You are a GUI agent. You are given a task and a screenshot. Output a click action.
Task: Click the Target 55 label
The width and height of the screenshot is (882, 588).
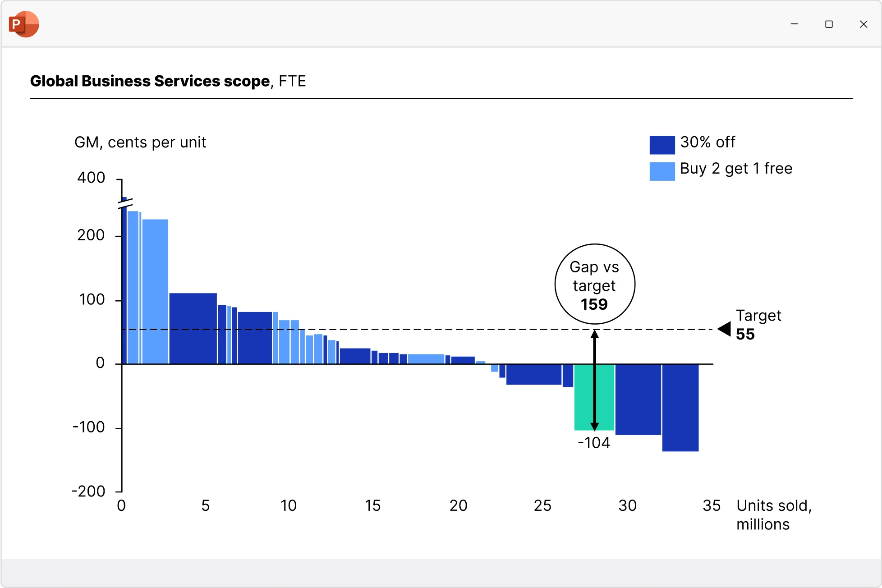pos(758,325)
